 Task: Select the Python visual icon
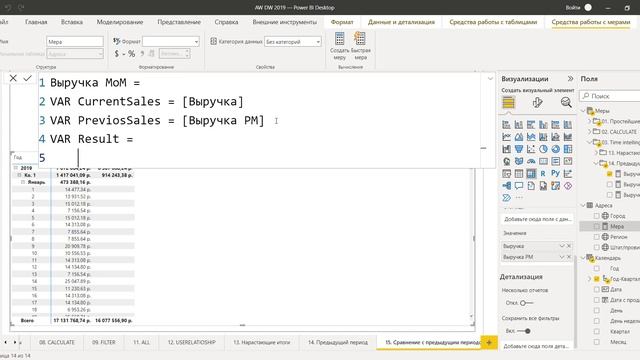(x=555, y=173)
